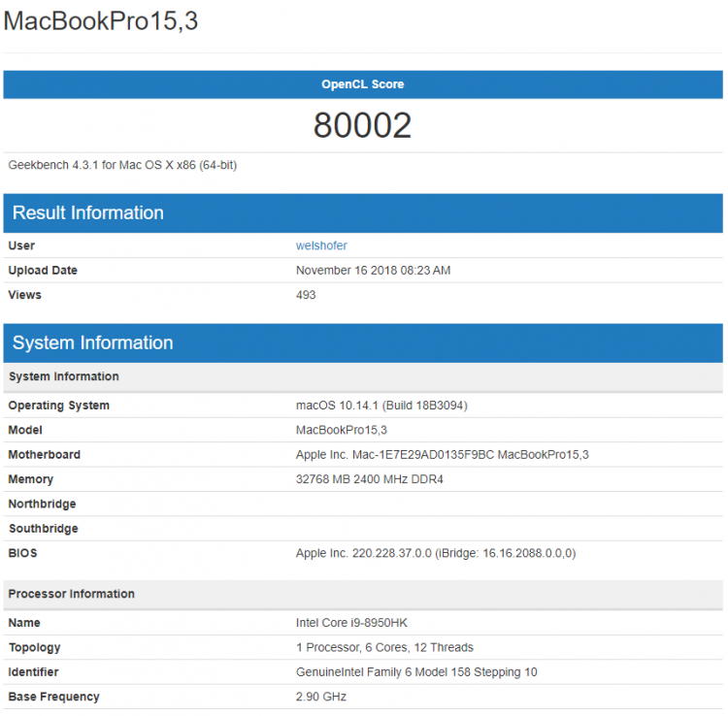Click the Base Frequency label

(53, 697)
